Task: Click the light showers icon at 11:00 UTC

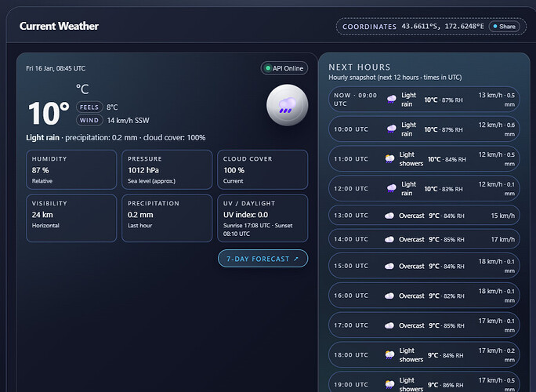Action: pos(389,158)
